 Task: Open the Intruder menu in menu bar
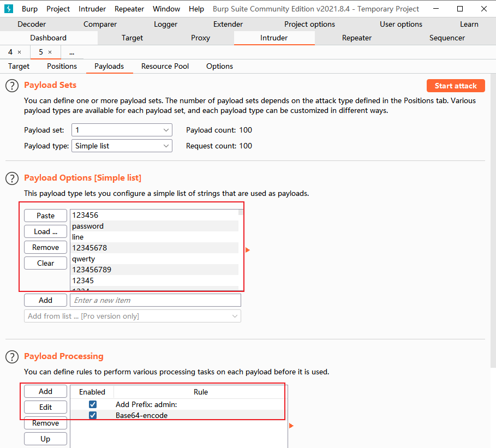[x=92, y=9]
